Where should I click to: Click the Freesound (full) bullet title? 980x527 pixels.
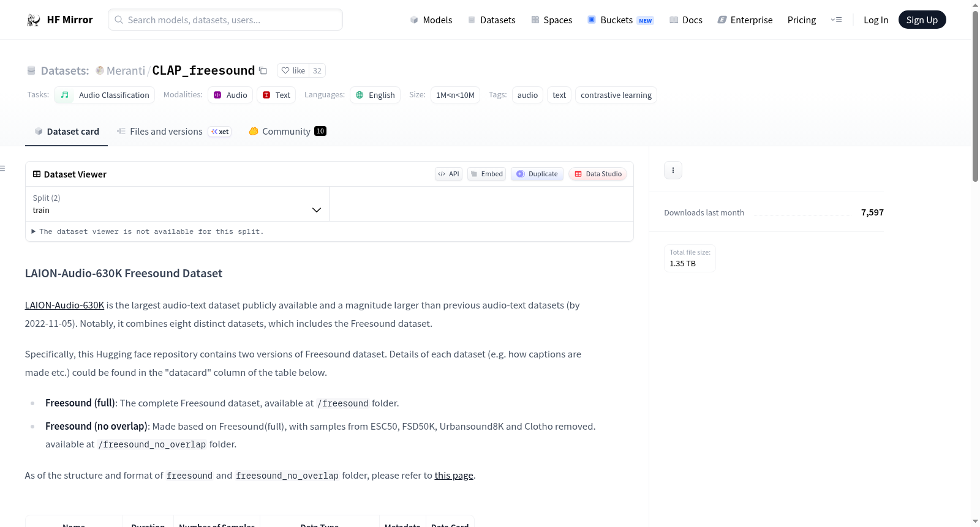[80, 403]
